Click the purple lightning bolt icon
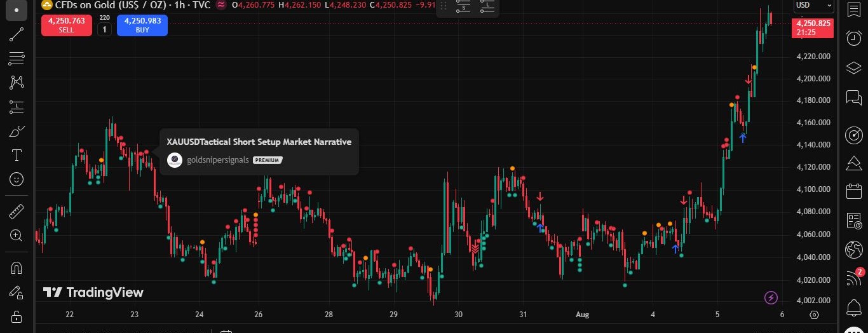Image resolution: width=868 pixels, height=333 pixels. coord(771,297)
